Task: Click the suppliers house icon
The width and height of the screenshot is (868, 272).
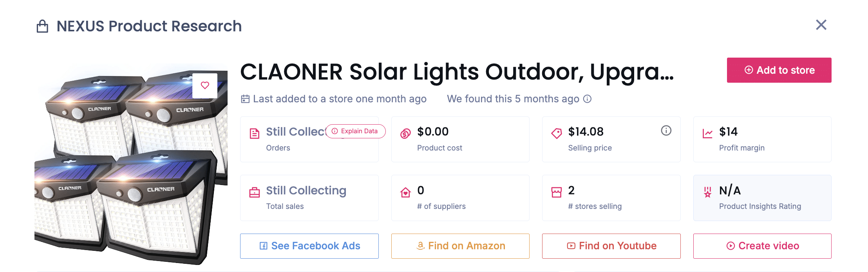Action: tap(405, 192)
